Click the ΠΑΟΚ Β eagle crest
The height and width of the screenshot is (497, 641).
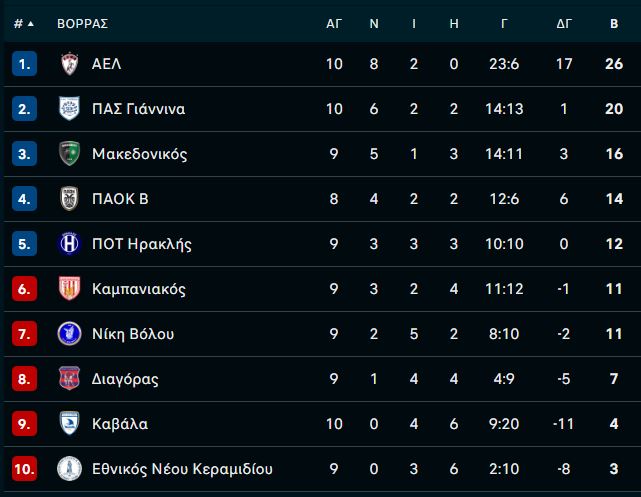pyautogui.click(x=69, y=199)
